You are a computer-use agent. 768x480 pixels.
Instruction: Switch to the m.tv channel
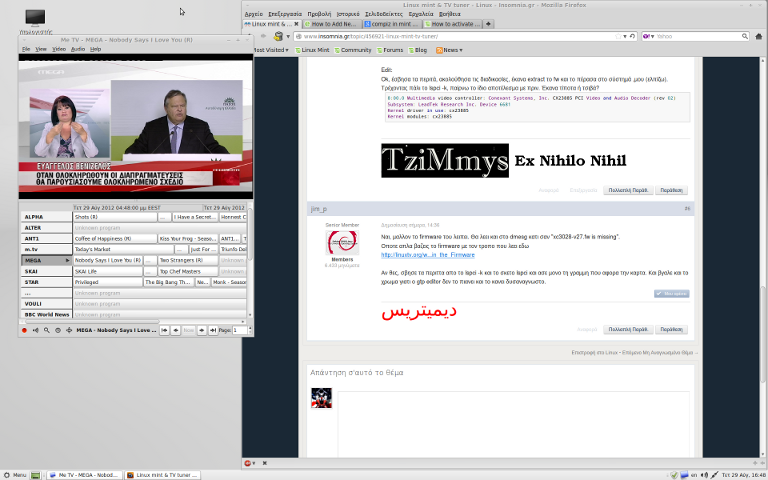click(47, 249)
